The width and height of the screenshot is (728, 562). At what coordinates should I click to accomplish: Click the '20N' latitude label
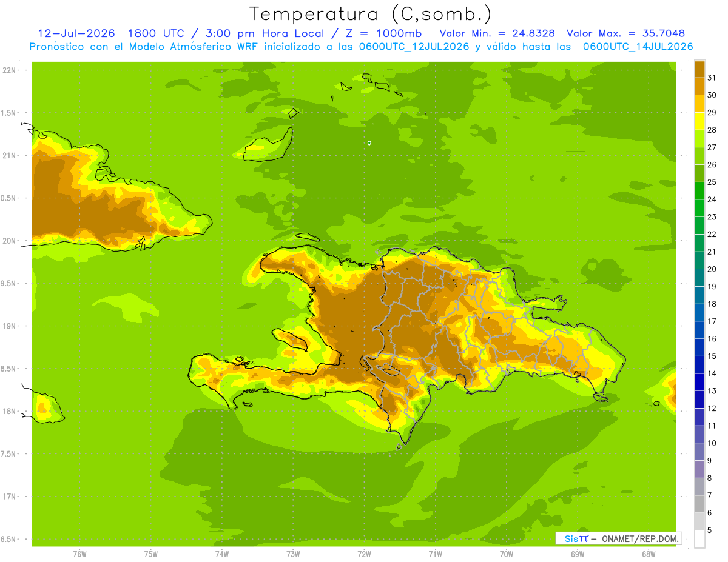pos(10,241)
